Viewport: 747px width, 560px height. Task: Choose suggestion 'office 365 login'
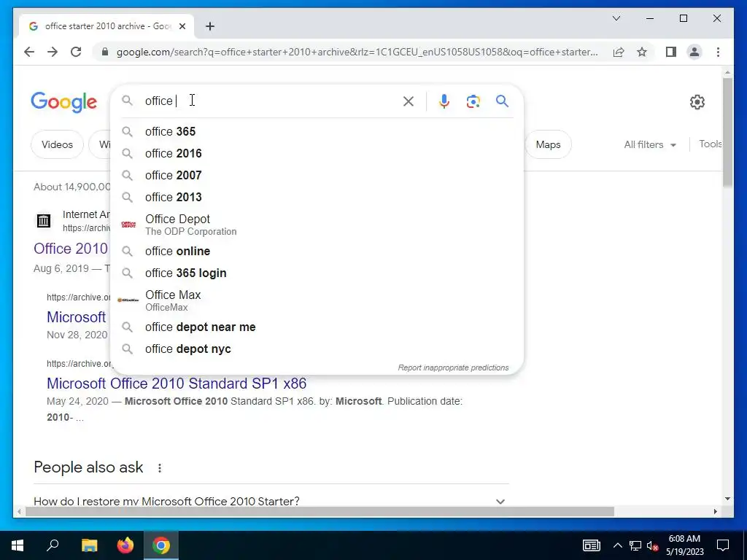pyautogui.click(x=317, y=273)
